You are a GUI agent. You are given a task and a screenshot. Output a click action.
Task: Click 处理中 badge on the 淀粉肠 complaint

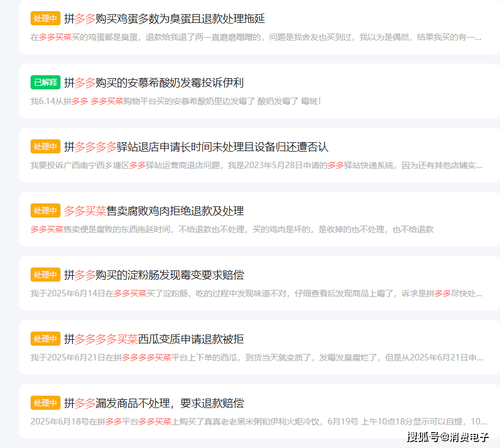tap(45, 275)
